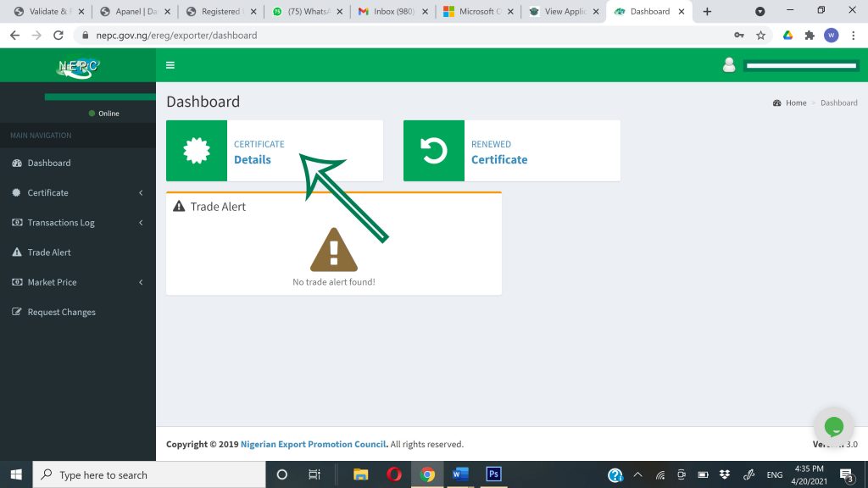Open the user profile icon in the header

tap(728, 64)
